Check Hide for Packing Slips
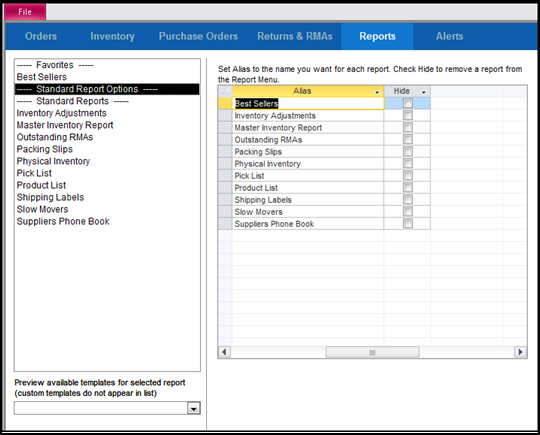540x435 pixels. point(408,151)
